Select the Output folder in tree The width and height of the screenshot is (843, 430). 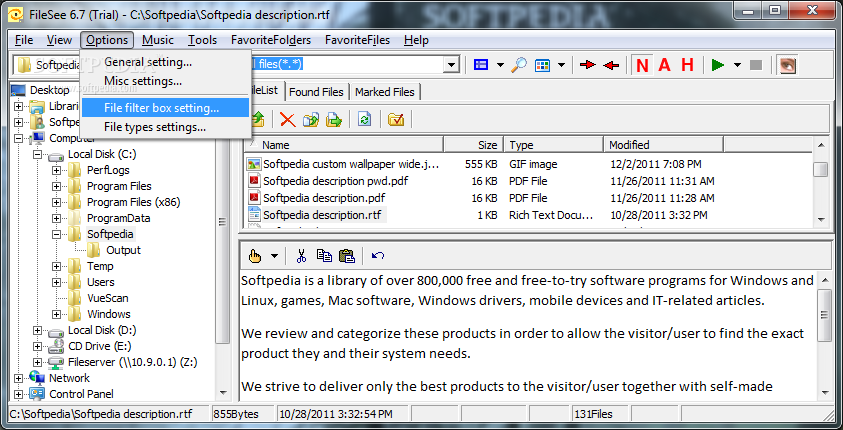point(123,250)
